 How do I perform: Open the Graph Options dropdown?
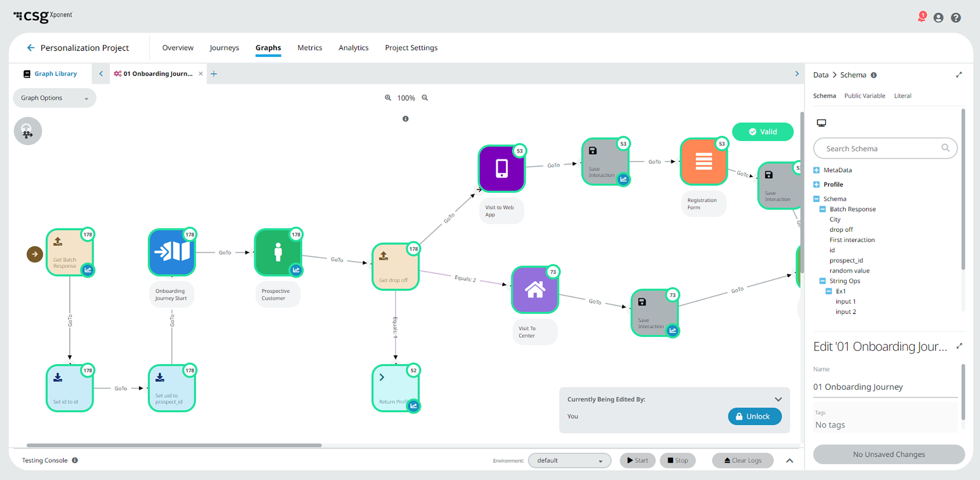click(54, 98)
